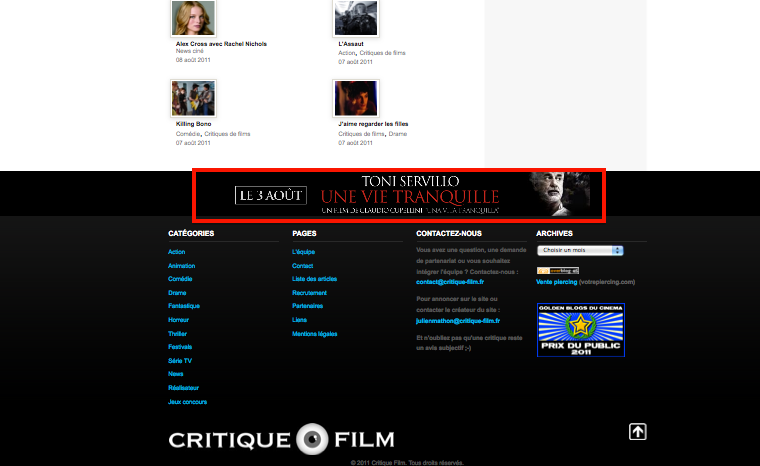Click Action tag under L'Assaut
This screenshot has width=760, height=466.
pyautogui.click(x=347, y=53)
